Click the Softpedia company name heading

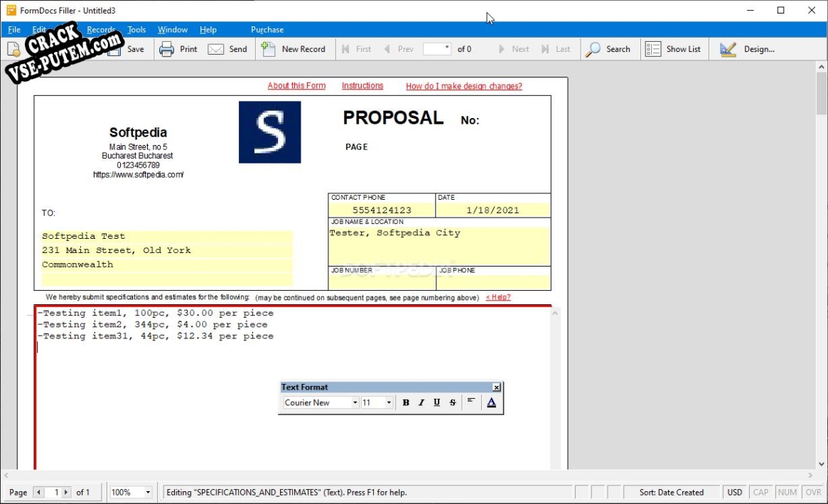point(138,132)
